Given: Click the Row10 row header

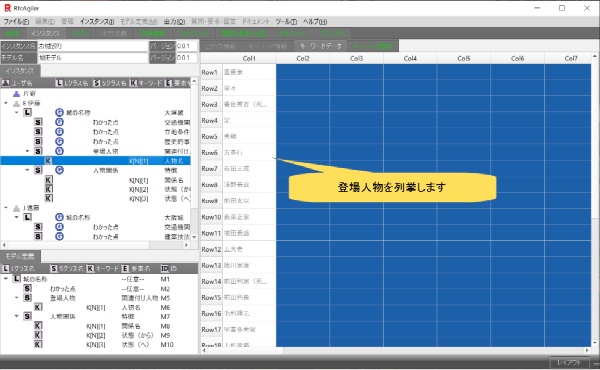Looking at the screenshot, I should point(211,217).
